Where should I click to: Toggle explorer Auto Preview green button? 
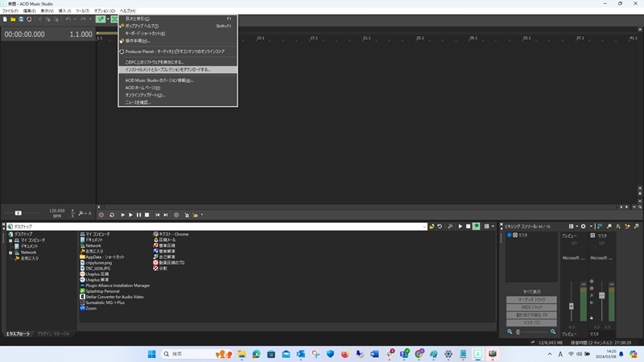click(x=476, y=227)
